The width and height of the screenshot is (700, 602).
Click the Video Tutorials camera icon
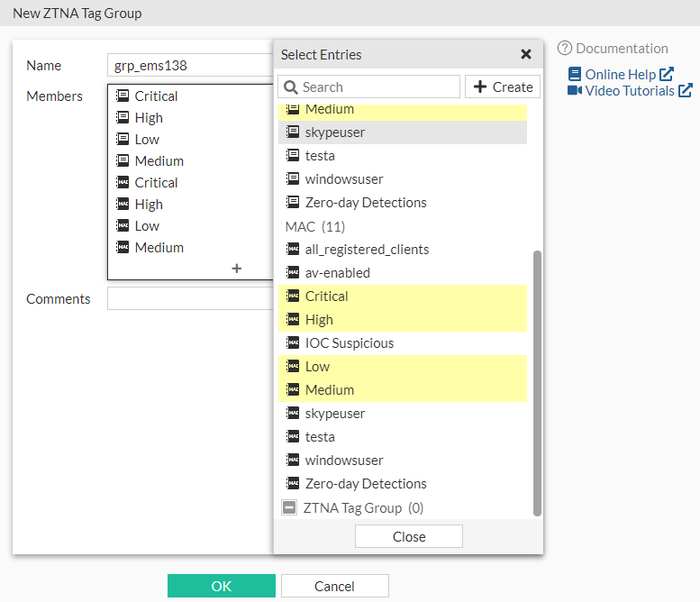pos(575,91)
